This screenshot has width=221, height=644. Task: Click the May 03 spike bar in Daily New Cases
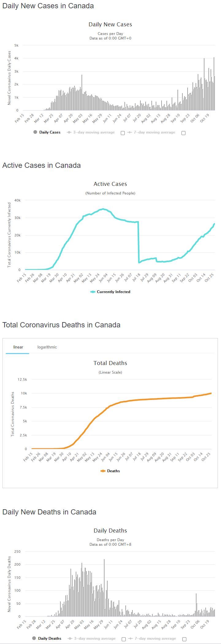click(x=82, y=92)
